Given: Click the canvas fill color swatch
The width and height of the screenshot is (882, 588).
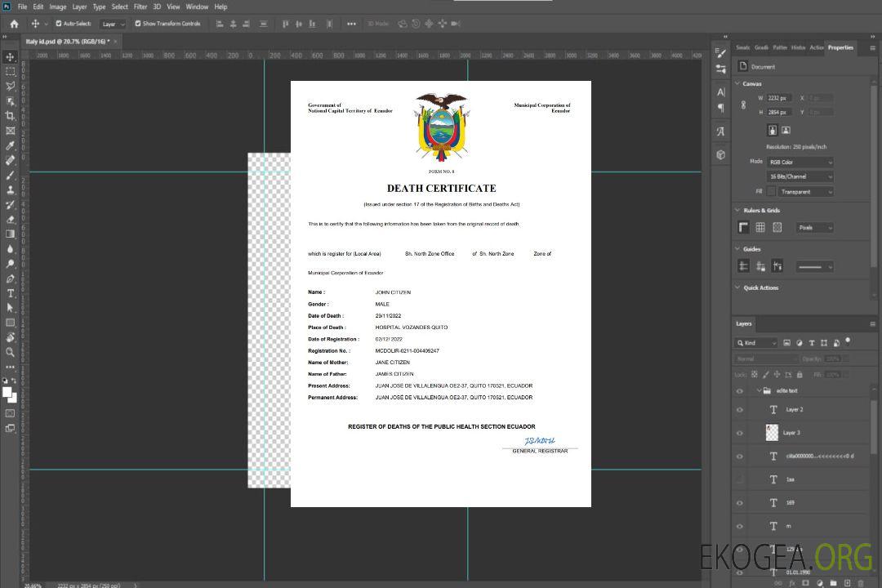Looking at the screenshot, I should tap(771, 192).
